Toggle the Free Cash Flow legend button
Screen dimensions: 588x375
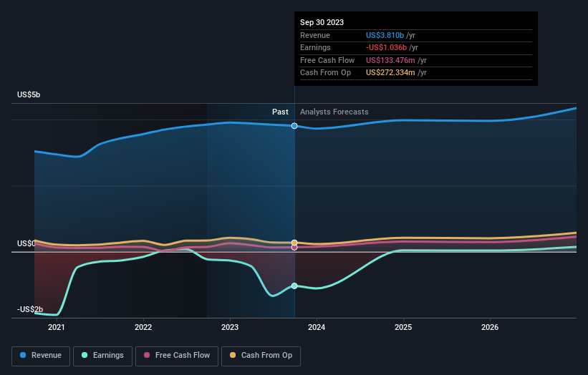177,356
